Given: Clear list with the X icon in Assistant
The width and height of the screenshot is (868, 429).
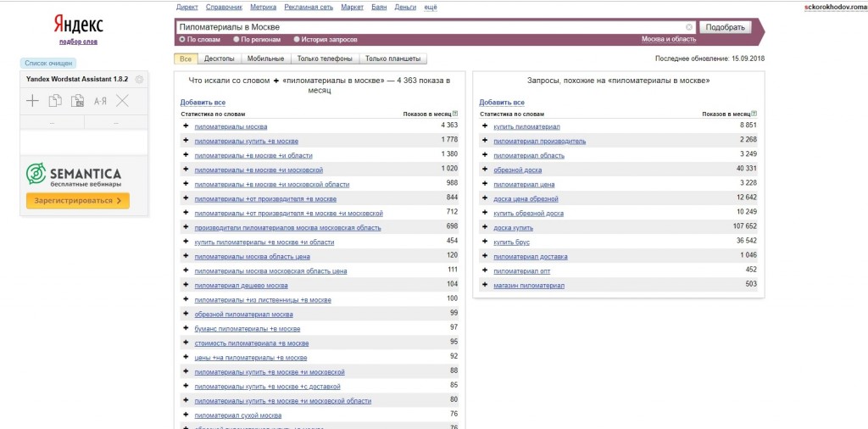Looking at the screenshot, I should [x=123, y=101].
